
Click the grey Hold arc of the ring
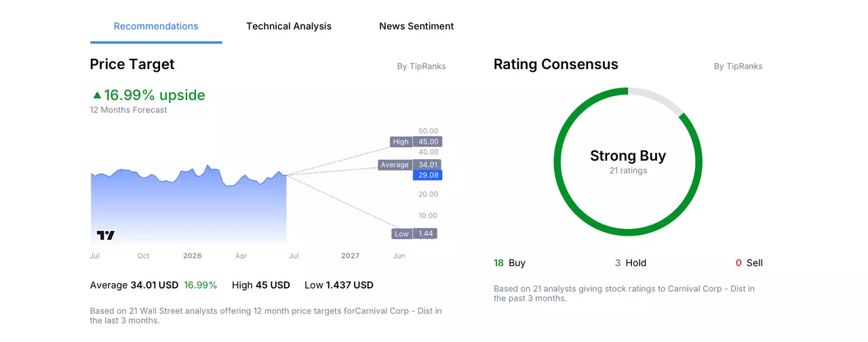658,98
